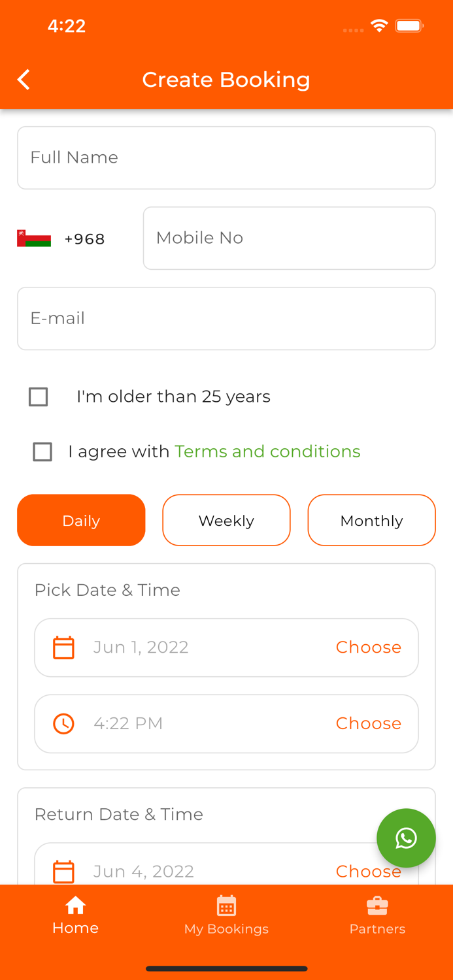Check the I'm older than 25 years box
This screenshot has width=453, height=980.
click(39, 397)
